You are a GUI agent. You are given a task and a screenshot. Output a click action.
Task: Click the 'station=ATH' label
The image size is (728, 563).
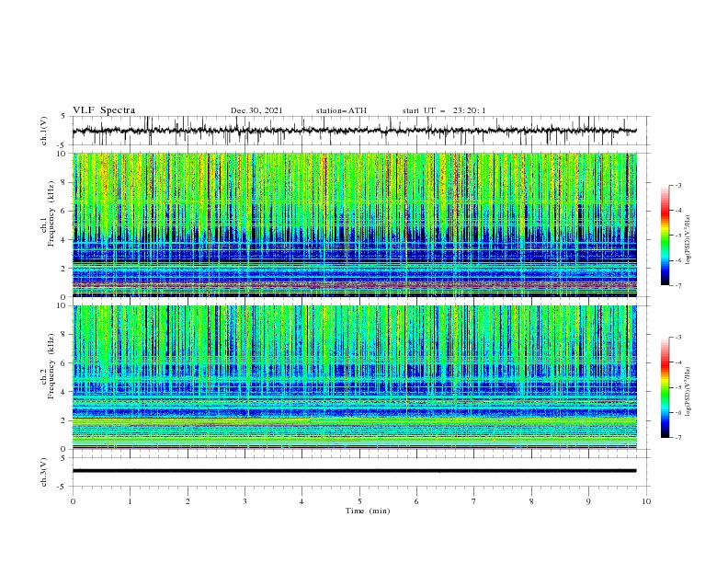[x=341, y=110]
